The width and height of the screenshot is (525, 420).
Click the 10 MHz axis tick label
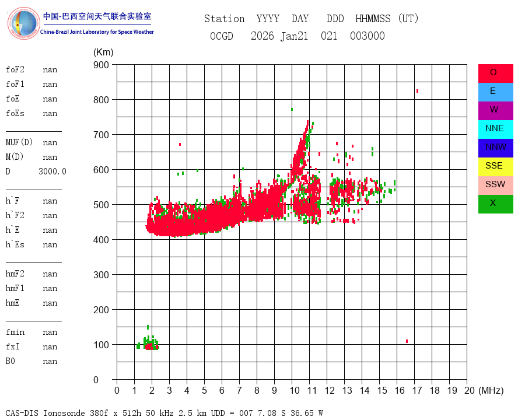(295, 390)
